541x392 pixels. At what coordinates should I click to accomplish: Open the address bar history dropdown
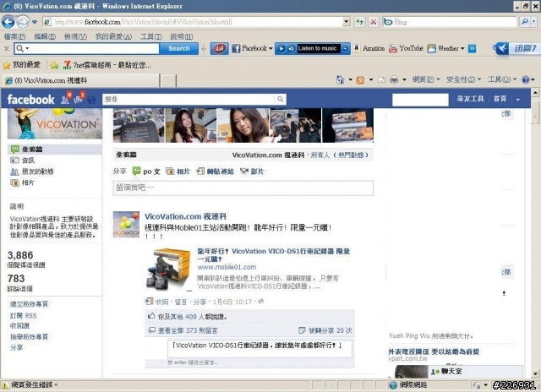point(347,22)
